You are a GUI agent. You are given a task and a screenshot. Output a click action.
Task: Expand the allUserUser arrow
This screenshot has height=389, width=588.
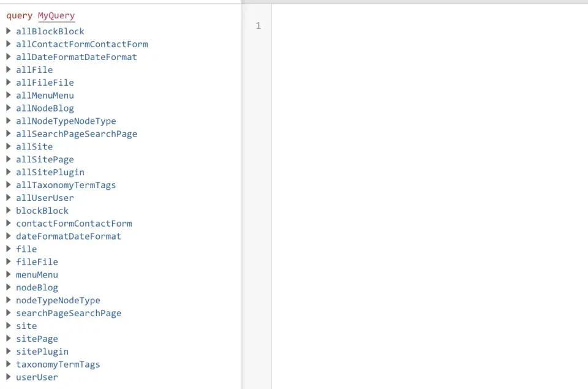pyautogui.click(x=8, y=197)
